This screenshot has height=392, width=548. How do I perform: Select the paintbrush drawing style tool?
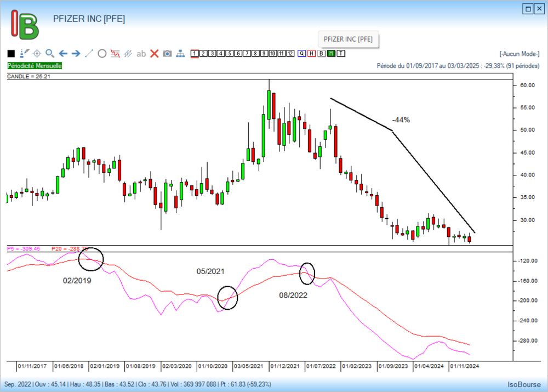click(25, 53)
